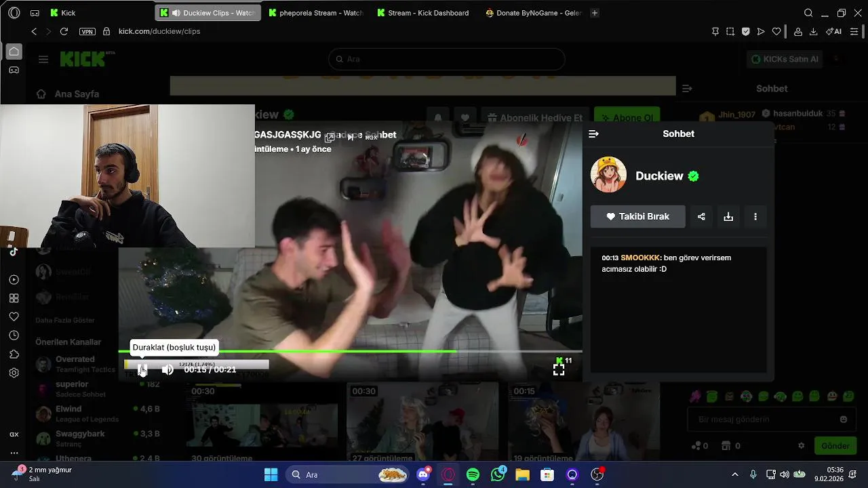Reload the page with refresh icon
The image size is (868, 488).
tap(64, 31)
